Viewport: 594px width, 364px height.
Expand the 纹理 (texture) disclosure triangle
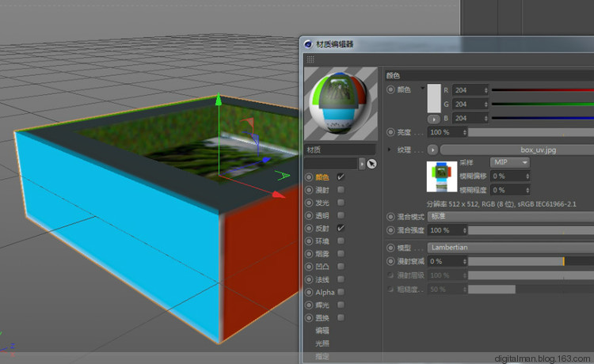click(x=389, y=149)
